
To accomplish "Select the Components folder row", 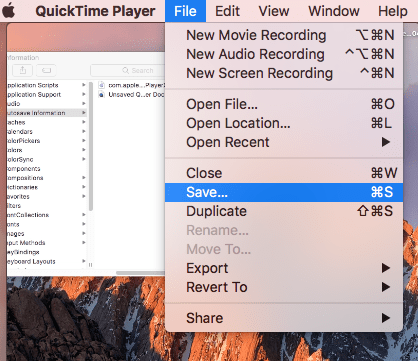I will pos(46,169).
